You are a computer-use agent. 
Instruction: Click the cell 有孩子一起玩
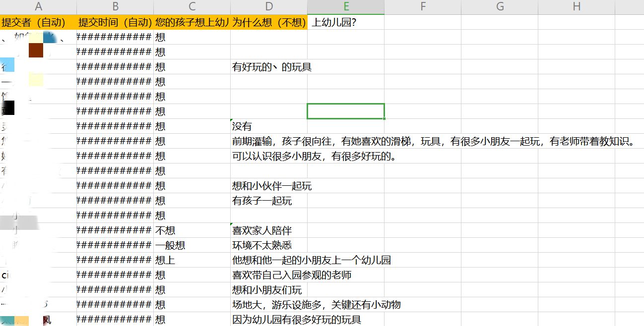click(x=269, y=201)
